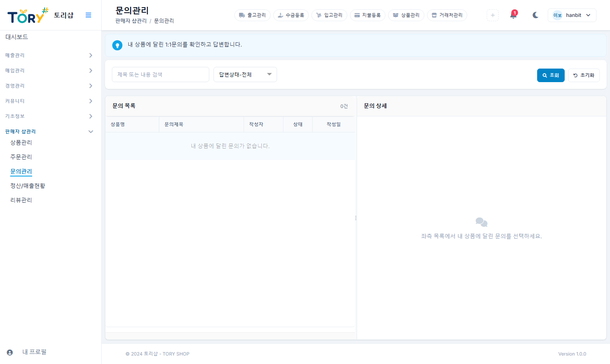The width and height of the screenshot is (610, 364).
Task: Click the blue 조회 search button
Action: pyautogui.click(x=551, y=75)
